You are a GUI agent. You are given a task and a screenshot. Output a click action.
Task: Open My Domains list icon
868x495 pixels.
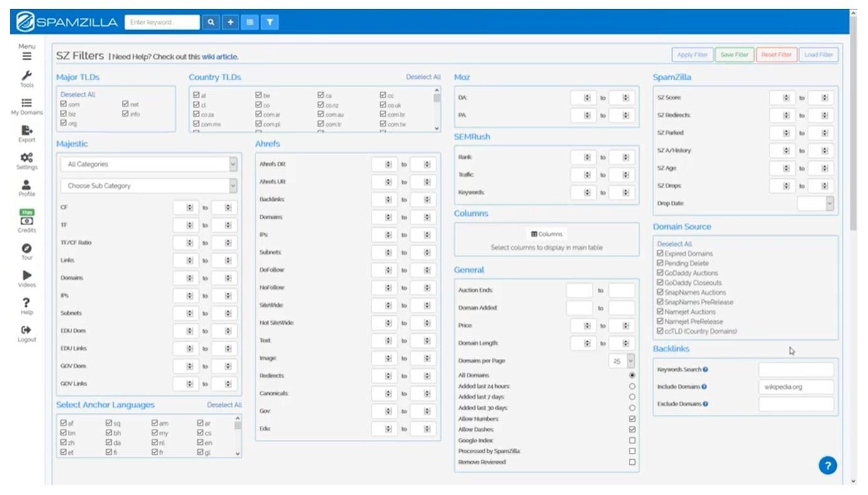click(x=27, y=104)
